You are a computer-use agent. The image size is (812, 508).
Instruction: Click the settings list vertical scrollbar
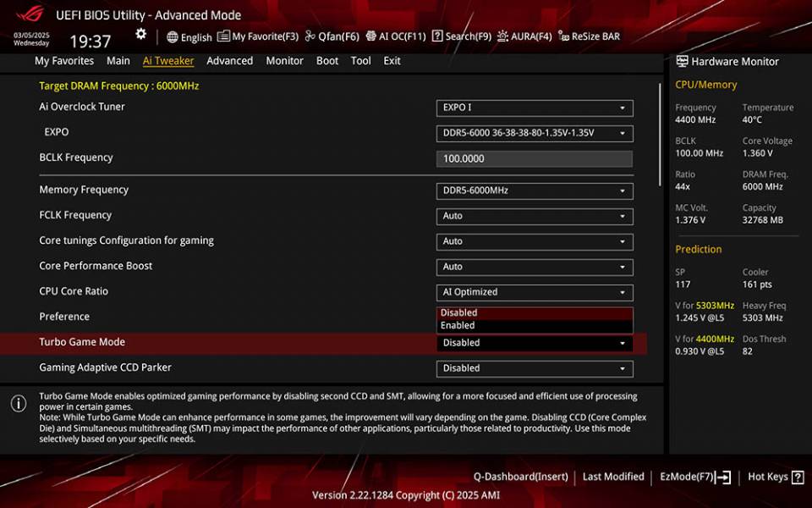click(660, 135)
